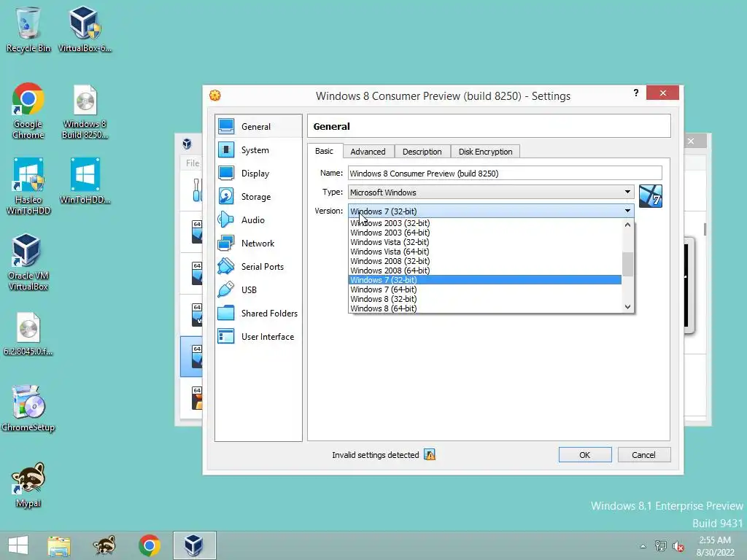Open the System settings category
The width and height of the screenshot is (747, 560).
click(258, 150)
